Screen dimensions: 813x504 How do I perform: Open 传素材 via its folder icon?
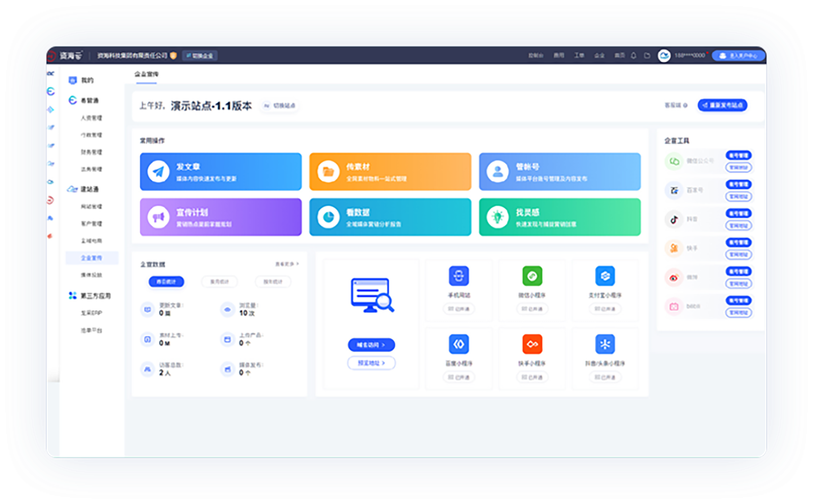(328, 171)
